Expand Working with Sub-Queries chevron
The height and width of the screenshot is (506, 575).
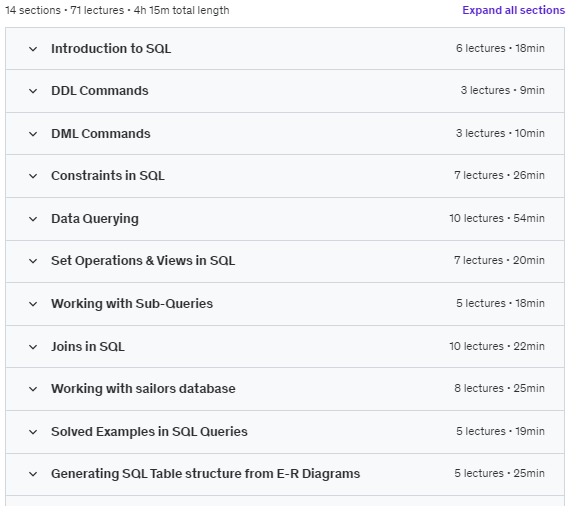click(33, 304)
